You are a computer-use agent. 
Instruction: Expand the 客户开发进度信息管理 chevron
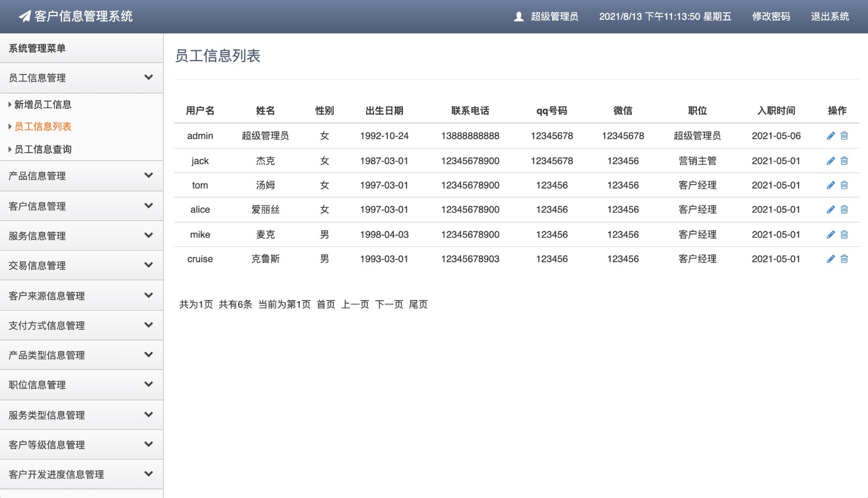coord(149,474)
